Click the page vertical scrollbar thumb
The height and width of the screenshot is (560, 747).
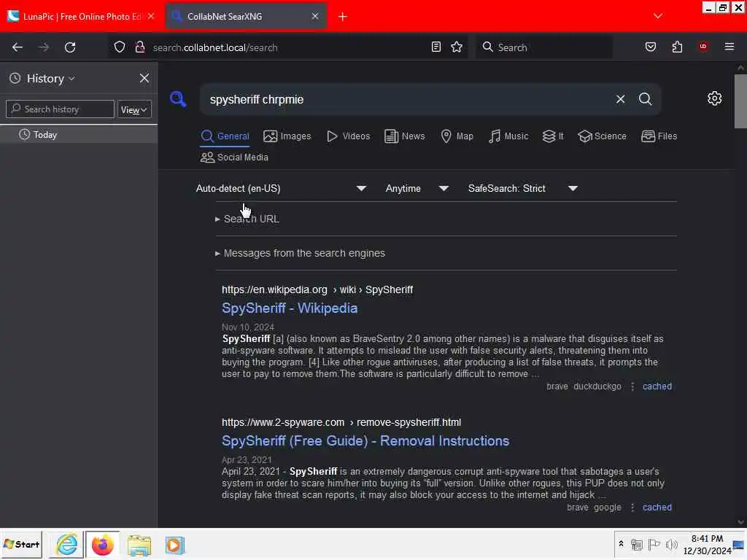(x=740, y=101)
